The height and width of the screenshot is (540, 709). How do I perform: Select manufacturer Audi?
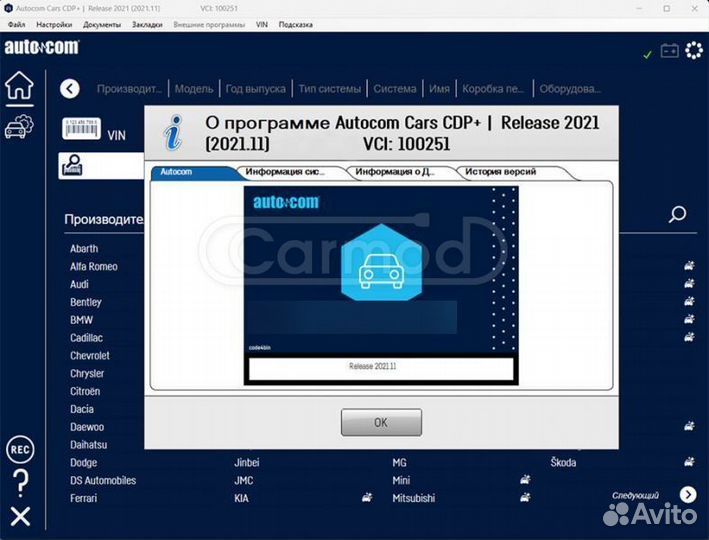79,284
